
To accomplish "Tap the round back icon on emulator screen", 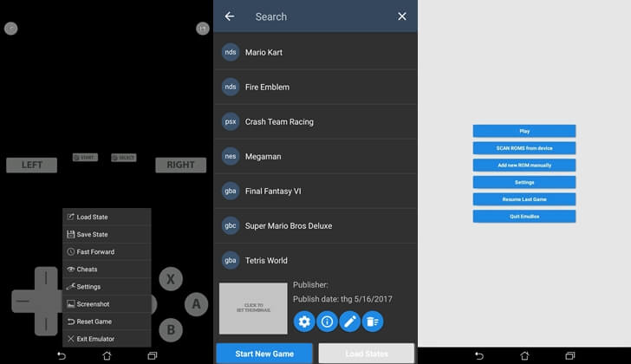I will point(11,29).
